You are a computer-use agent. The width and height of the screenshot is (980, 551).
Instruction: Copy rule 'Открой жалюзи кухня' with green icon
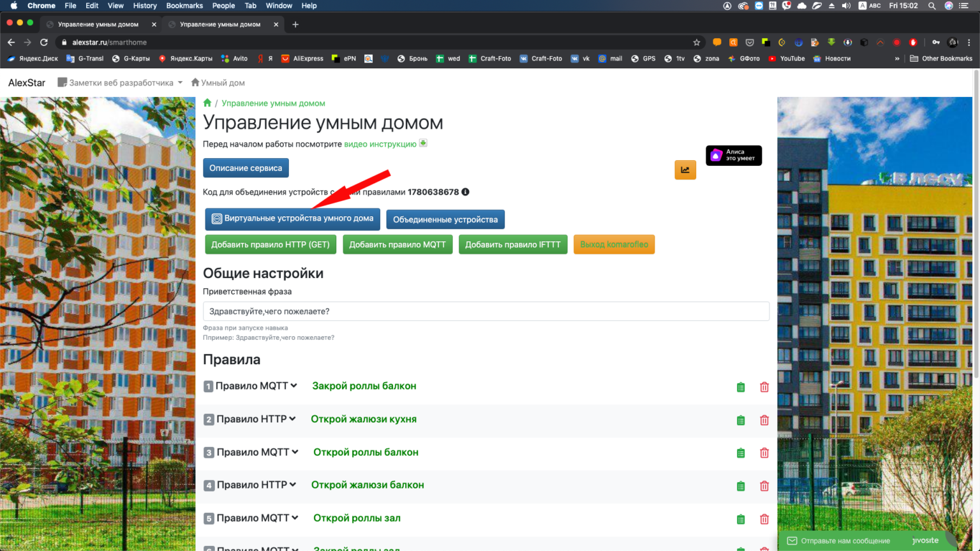tap(741, 420)
